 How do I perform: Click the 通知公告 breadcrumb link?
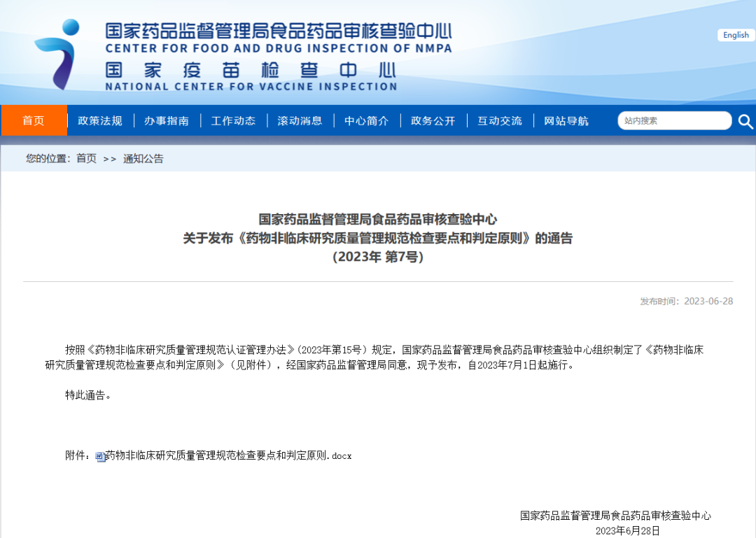coord(143,159)
